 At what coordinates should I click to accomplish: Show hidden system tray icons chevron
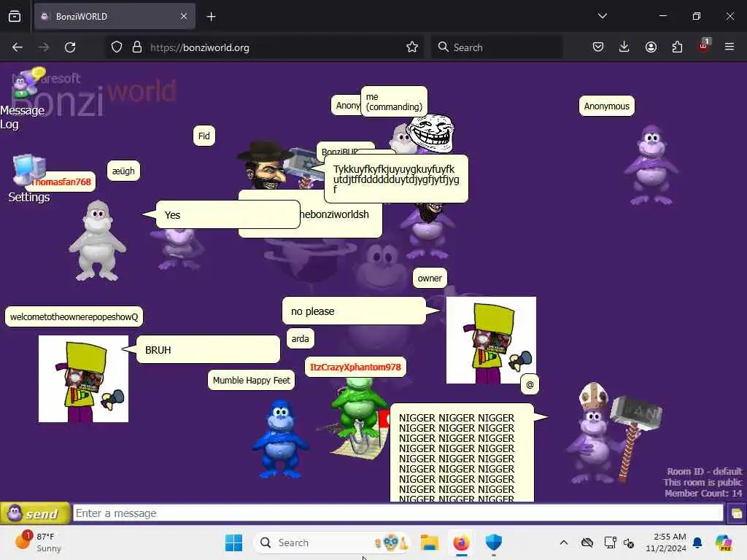[564, 542]
